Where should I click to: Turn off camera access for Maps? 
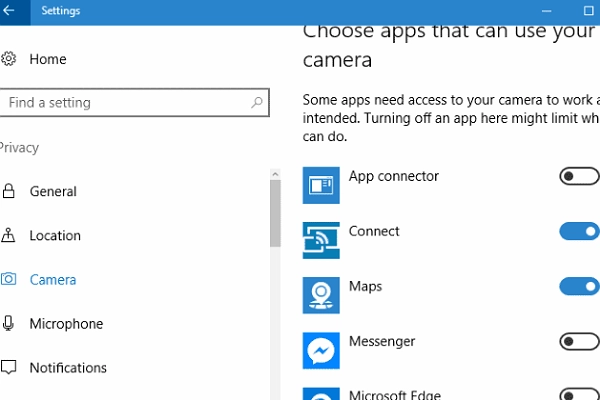(579, 286)
